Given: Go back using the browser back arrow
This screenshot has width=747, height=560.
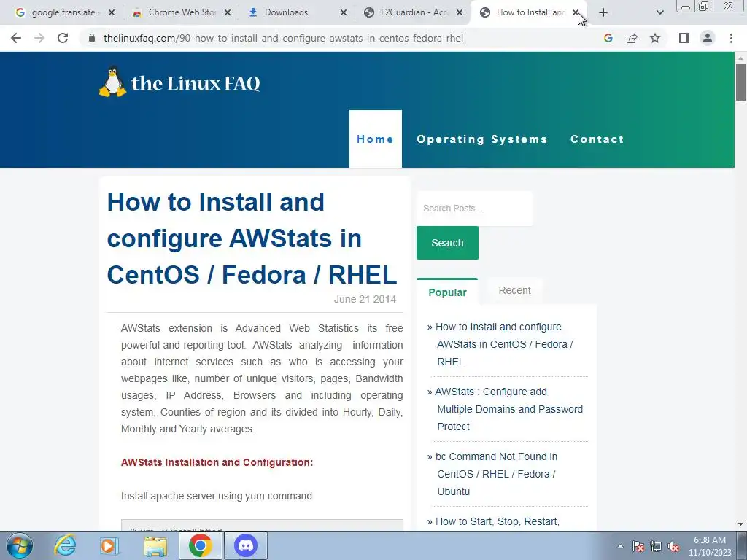Looking at the screenshot, I should pos(16,38).
